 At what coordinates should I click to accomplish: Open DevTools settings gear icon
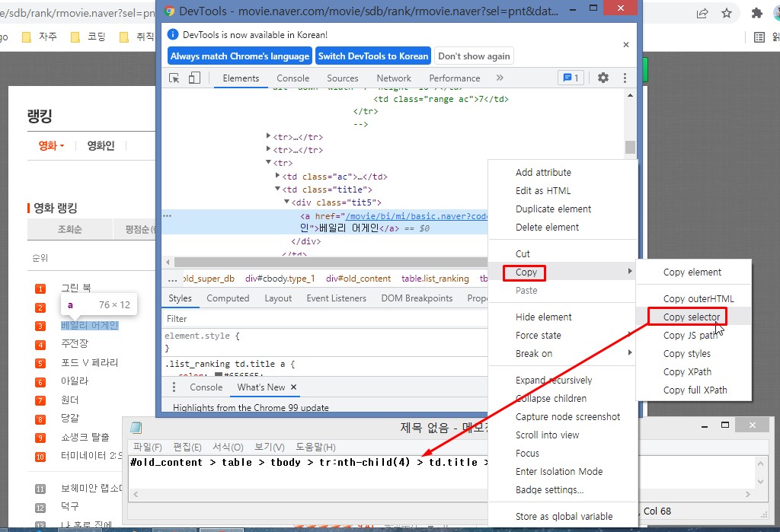(603, 78)
